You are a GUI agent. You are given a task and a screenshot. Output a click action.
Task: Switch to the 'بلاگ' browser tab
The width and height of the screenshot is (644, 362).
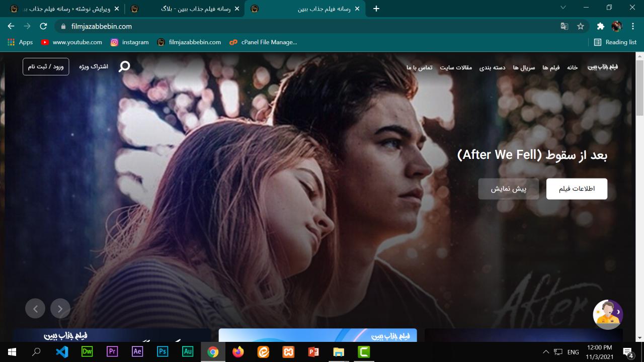click(x=184, y=9)
